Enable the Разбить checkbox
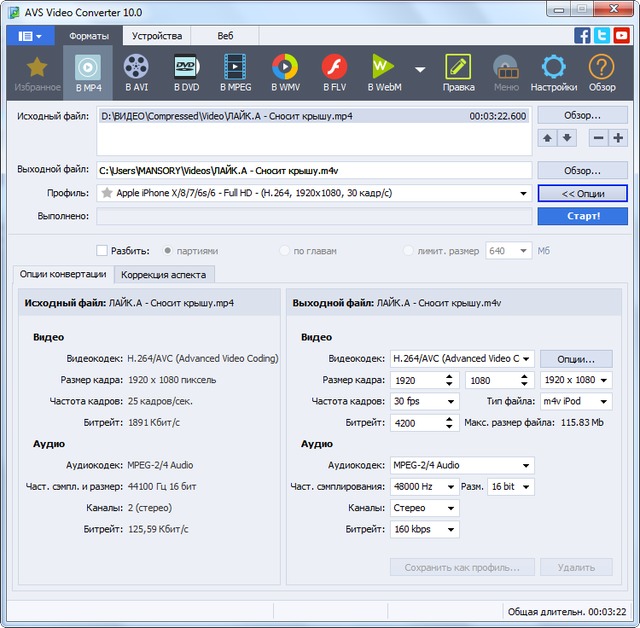Image resolution: width=640 pixels, height=628 pixels. [102, 251]
